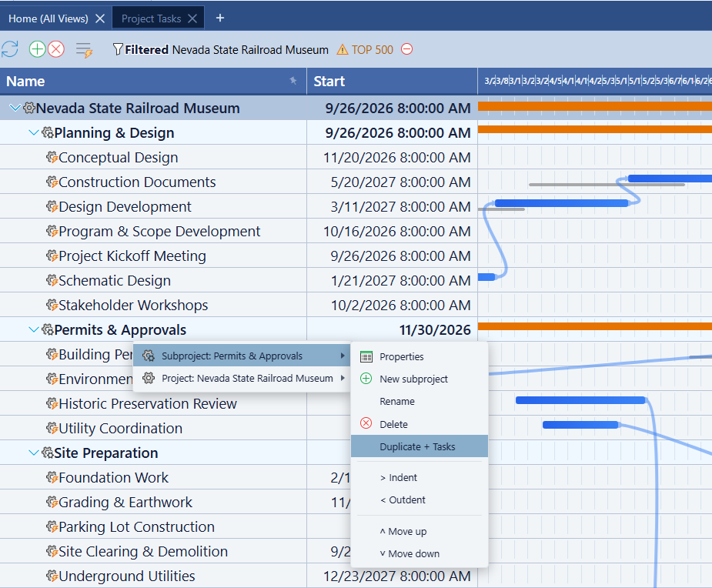Image resolution: width=712 pixels, height=588 pixels.
Task: Choose Outdent menu entry
Action: point(419,499)
